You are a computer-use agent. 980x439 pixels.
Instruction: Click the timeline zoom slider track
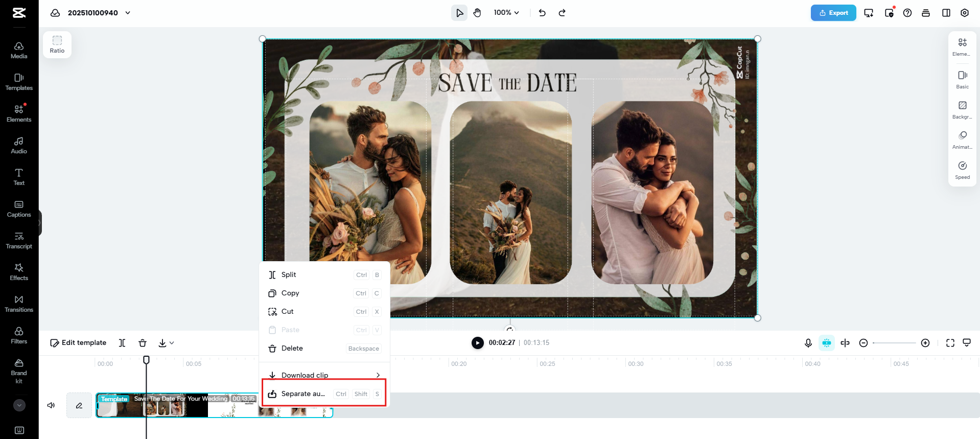pyautogui.click(x=894, y=343)
